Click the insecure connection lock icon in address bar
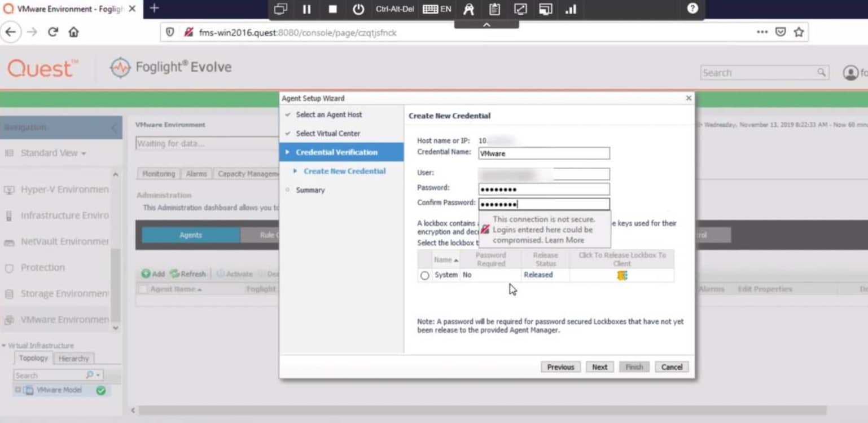The image size is (868, 423). [189, 33]
